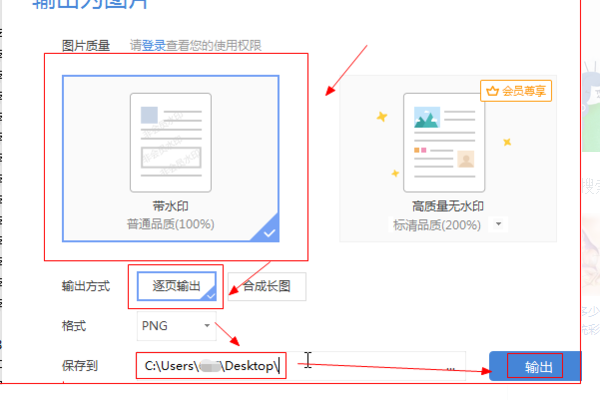The image size is (600, 400).
Task: Select the 高质量无水印 member option
Action: (448, 158)
